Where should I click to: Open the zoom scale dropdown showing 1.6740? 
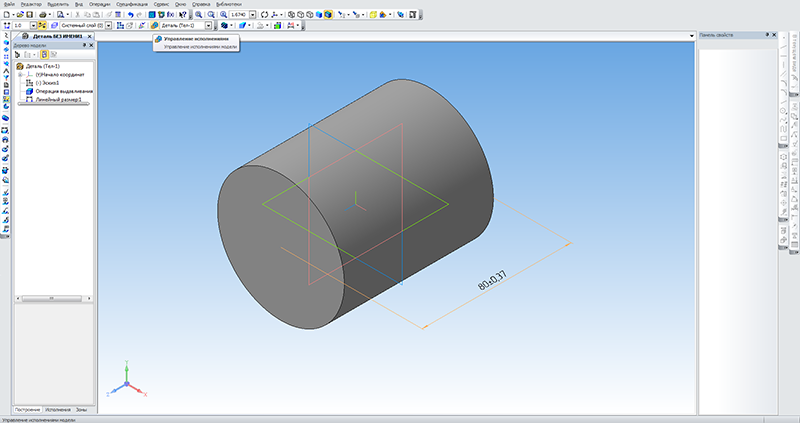[x=253, y=15]
